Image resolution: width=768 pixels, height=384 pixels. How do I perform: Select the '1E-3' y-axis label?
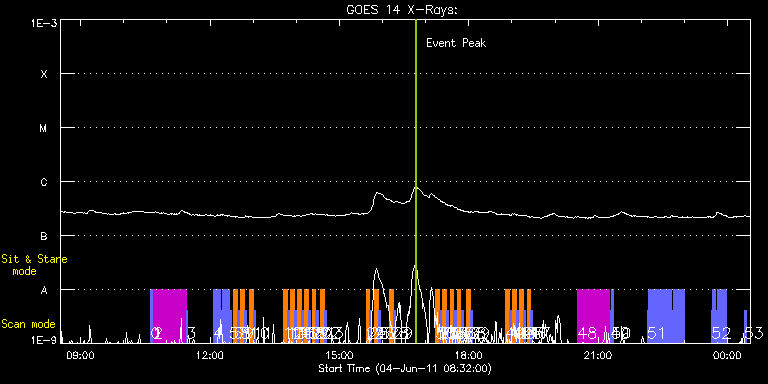point(44,23)
